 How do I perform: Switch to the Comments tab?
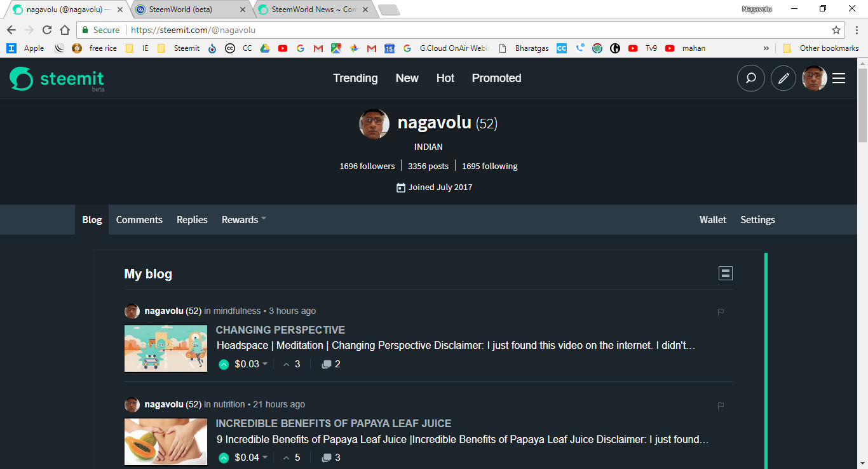click(139, 220)
